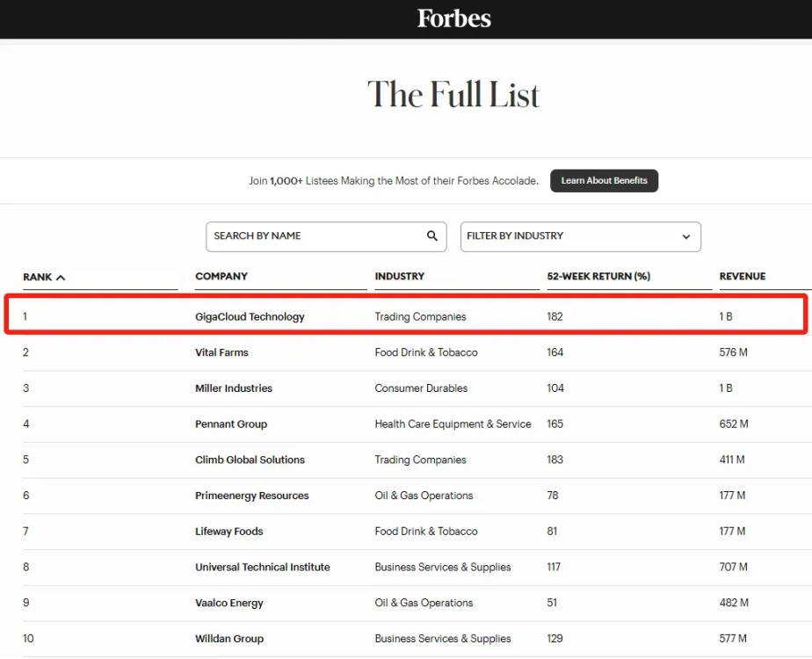812x659 pixels.
Task: Click Climb Global Solutions link
Action: [250, 460]
